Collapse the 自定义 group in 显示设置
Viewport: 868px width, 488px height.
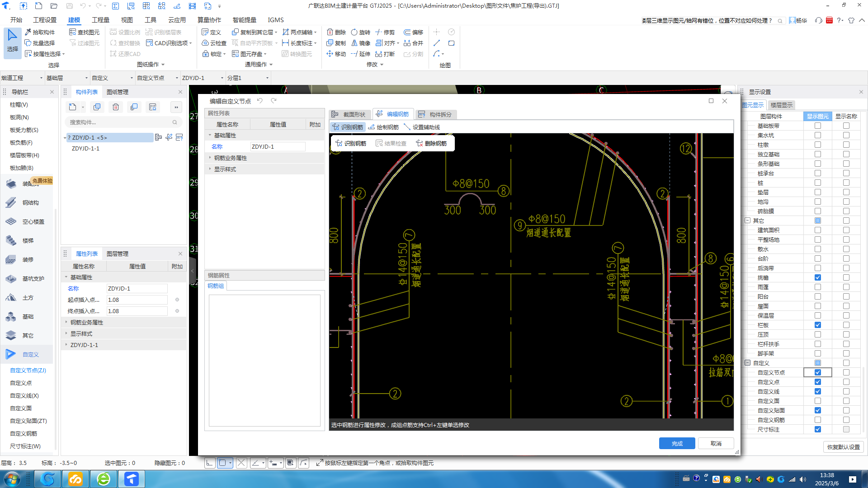[747, 363]
